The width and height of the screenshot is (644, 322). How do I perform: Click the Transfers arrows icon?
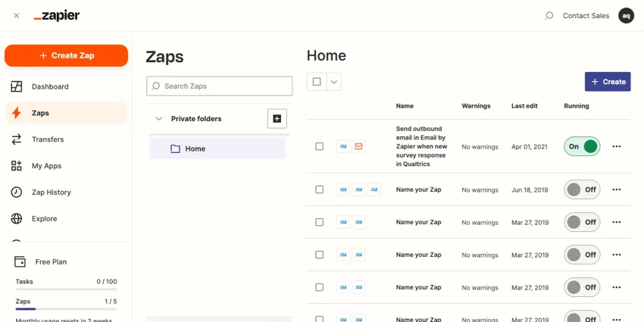17,139
